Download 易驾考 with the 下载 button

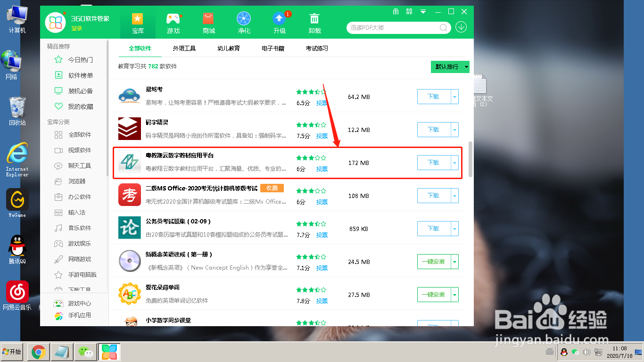click(434, 97)
